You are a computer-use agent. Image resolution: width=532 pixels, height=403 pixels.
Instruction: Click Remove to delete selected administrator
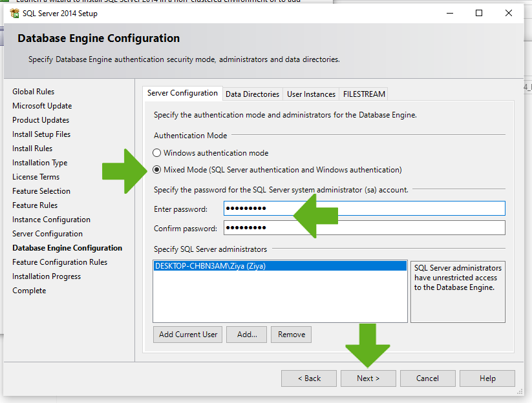[x=292, y=335]
